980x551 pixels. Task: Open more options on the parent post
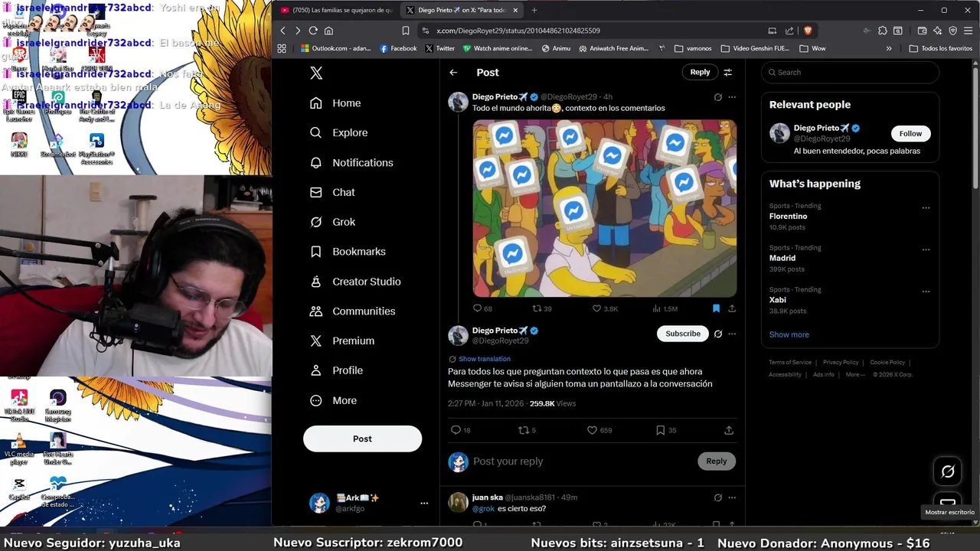tap(732, 97)
